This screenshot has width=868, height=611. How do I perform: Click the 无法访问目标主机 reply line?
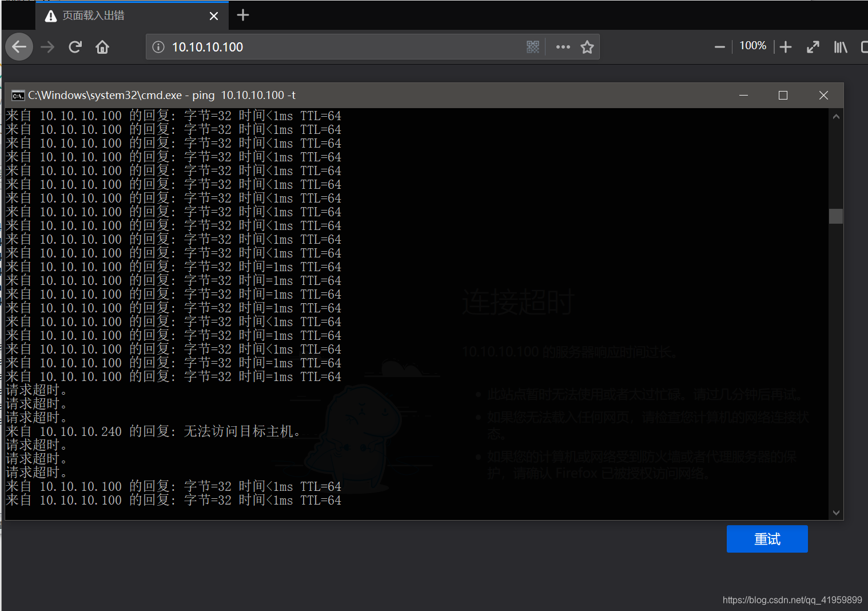(154, 431)
